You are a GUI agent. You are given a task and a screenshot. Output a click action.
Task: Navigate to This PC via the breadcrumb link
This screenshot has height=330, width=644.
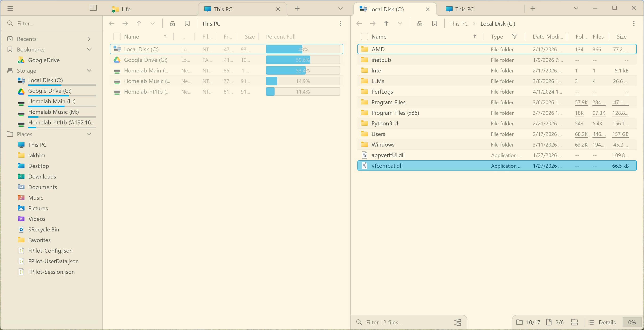pos(458,24)
